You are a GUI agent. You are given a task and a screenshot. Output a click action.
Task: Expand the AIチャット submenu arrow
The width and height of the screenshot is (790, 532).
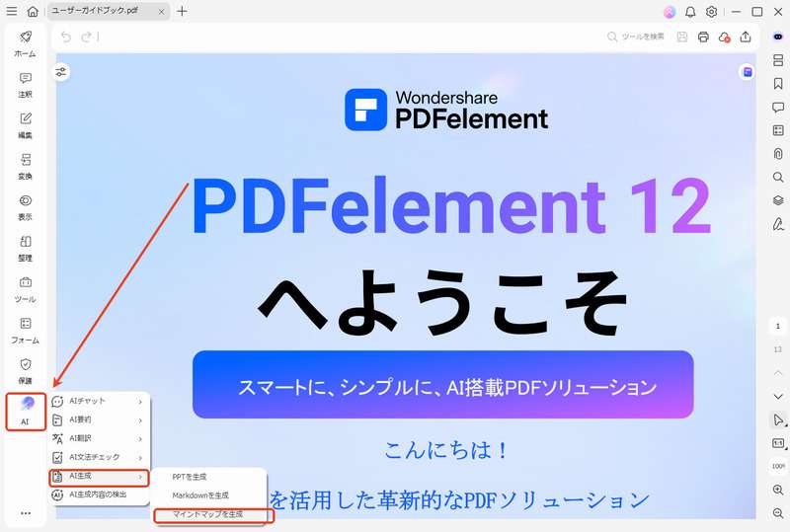[x=140, y=402]
